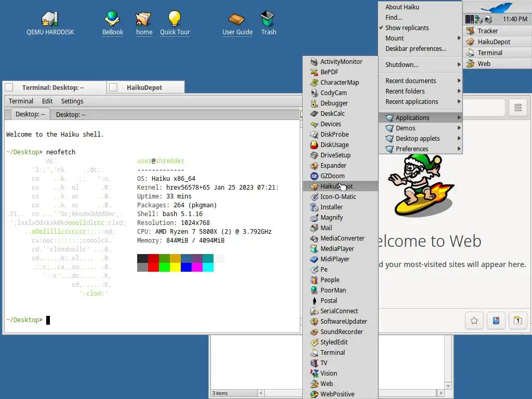Expand the Demos submenu
Image resolution: width=532 pixels, height=399 pixels.
[420, 128]
